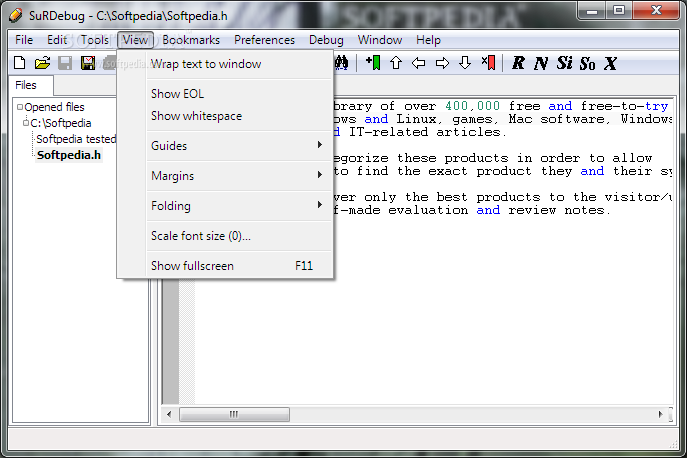The width and height of the screenshot is (687, 458).
Task: Click the New file toolbar icon
Action: (19, 63)
